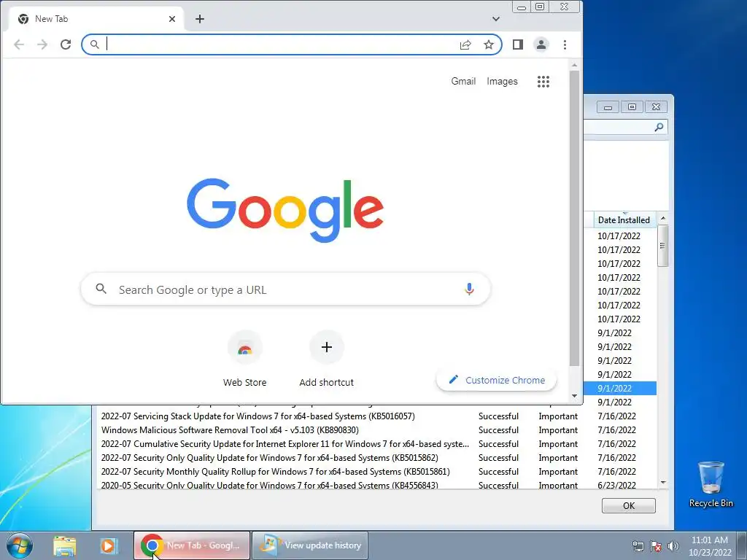Select the Malicious Software Removal Tool KB890830 row
The width and height of the screenshot is (747, 560).
[x=376, y=430]
